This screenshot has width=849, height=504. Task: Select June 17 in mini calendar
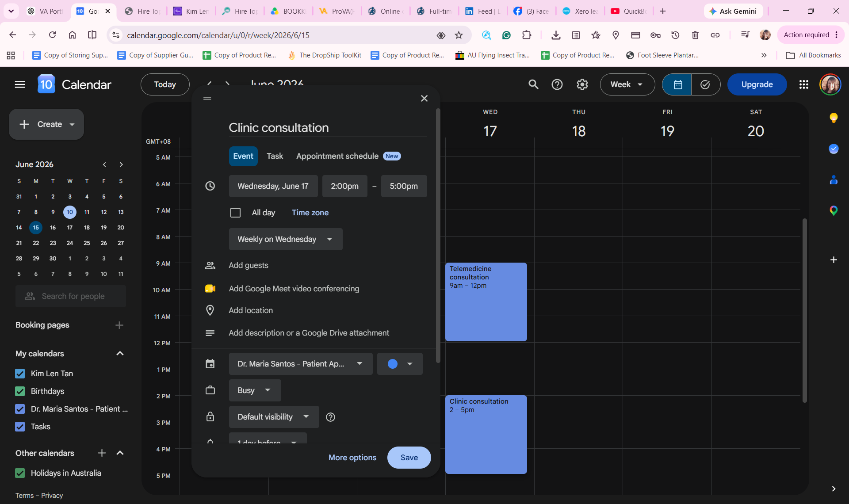click(x=70, y=228)
